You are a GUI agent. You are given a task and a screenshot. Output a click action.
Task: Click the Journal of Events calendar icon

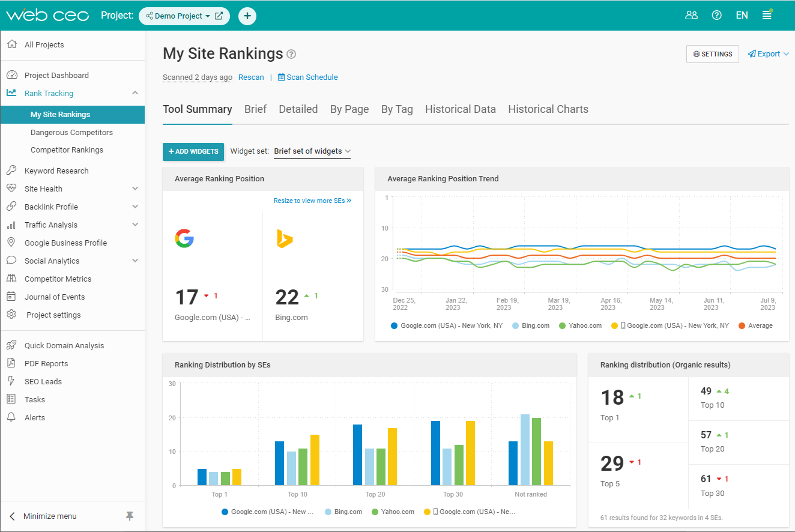tap(11, 297)
